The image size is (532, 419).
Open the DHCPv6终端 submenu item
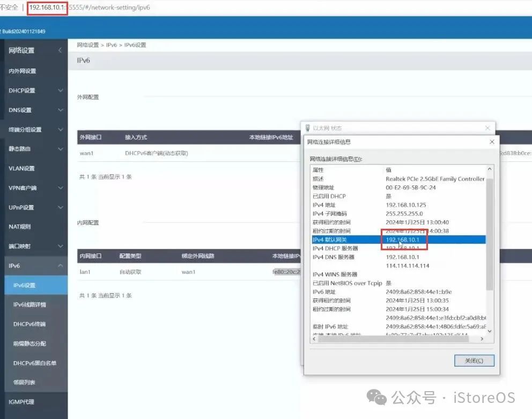tap(29, 324)
